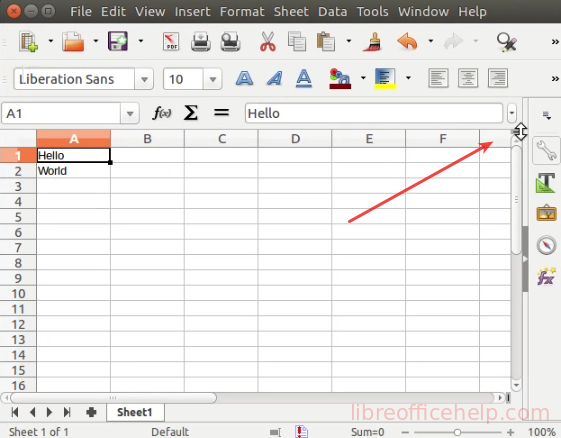Expand the font size 10 dropdown
The height and width of the screenshot is (438, 561).
pyautogui.click(x=213, y=79)
